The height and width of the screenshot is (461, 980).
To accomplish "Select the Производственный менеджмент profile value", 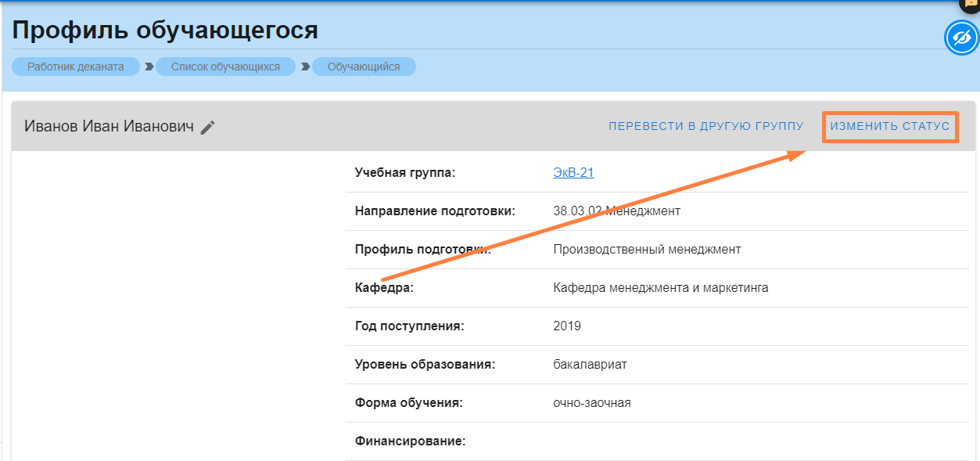I will tap(647, 250).
